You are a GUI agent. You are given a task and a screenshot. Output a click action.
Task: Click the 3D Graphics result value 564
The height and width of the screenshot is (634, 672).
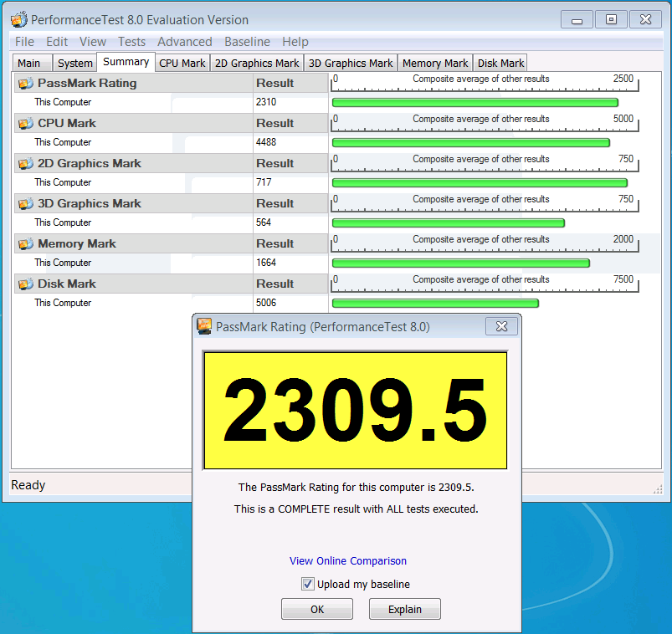pos(264,222)
